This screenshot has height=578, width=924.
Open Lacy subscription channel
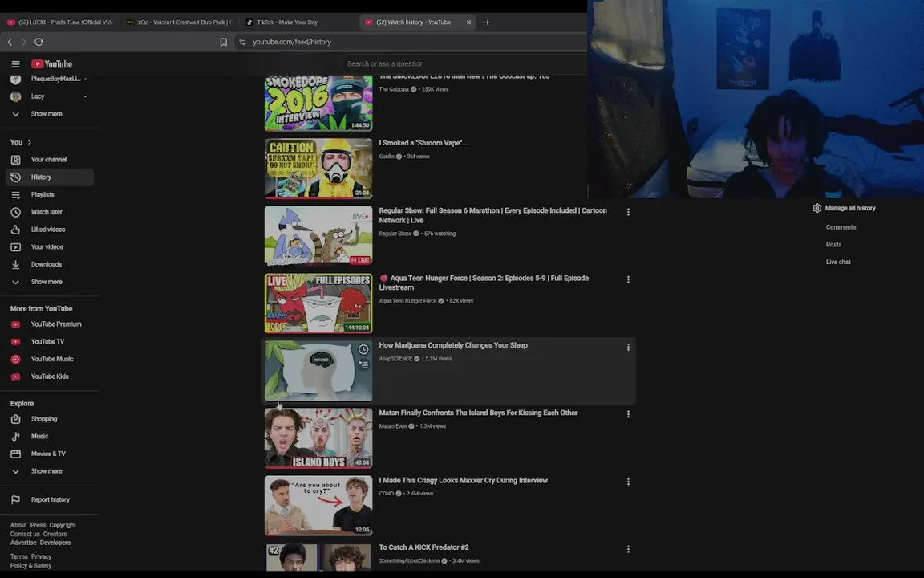pyautogui.click(x=50, y=96)
